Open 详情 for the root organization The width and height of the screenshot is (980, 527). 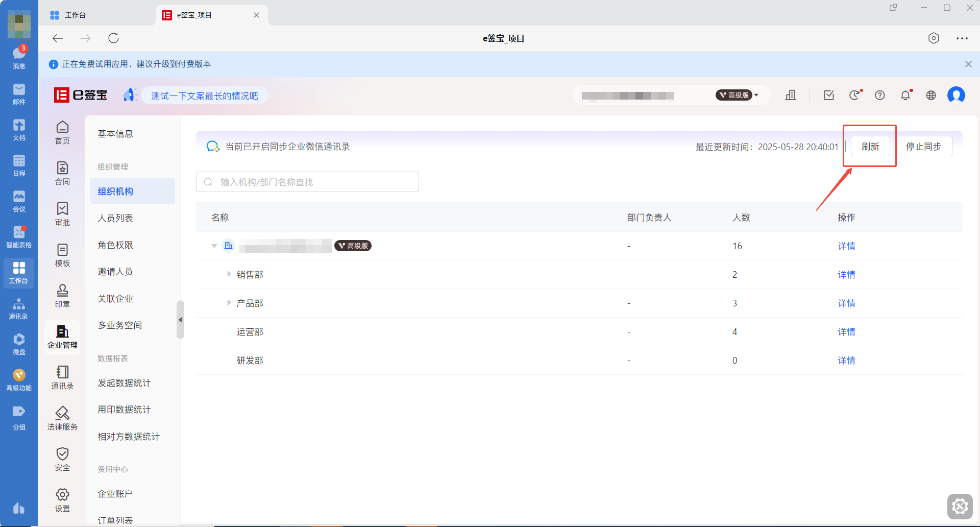pyautogui.click(x=846, y=246)
